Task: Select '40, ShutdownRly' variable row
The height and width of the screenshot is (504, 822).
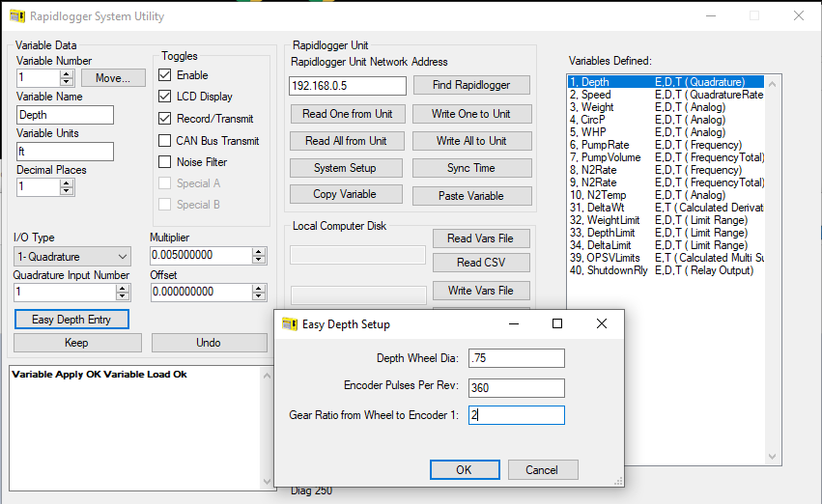Action: 666,270
